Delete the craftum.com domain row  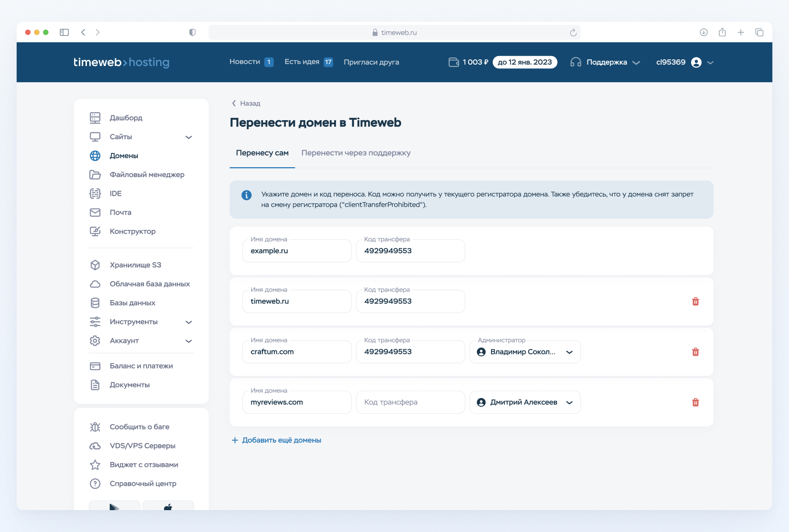point(695,351)
